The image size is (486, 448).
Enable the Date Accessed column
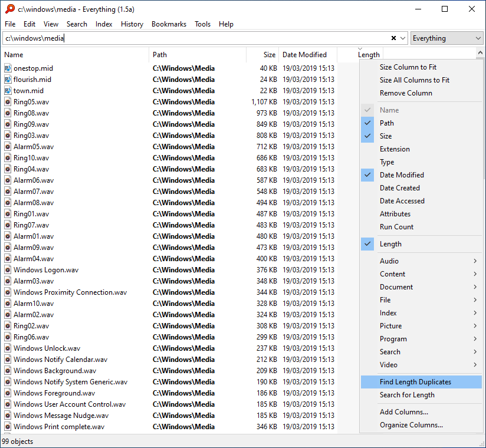point(421,201)
